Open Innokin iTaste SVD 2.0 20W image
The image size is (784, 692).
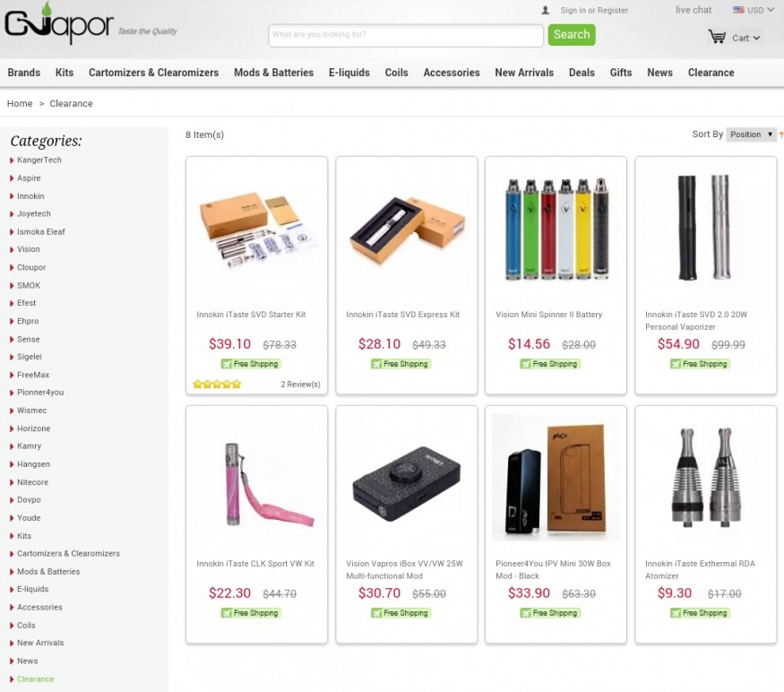coord(705,227)
